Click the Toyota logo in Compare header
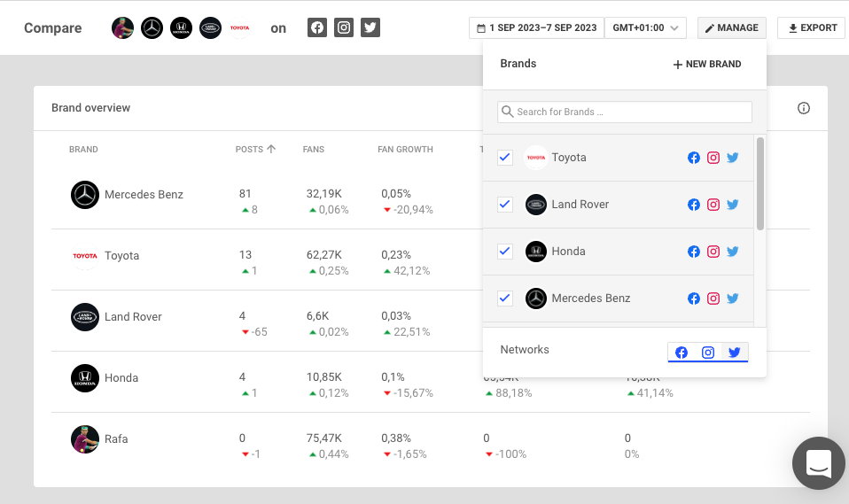Viewport: 849px width, 504px height. (240, 27)
